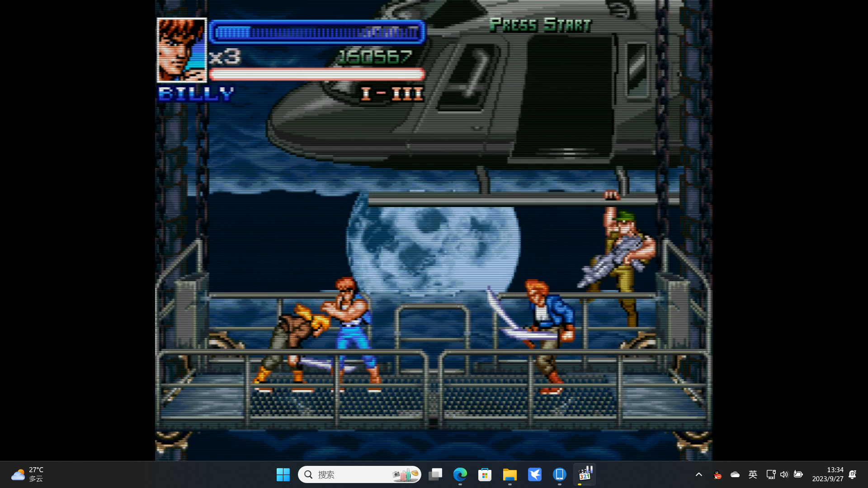Launch Microsoft Edge from the taskbar
Image resolution: width=868 pixels, height=488 pixels.
[460, 474]
